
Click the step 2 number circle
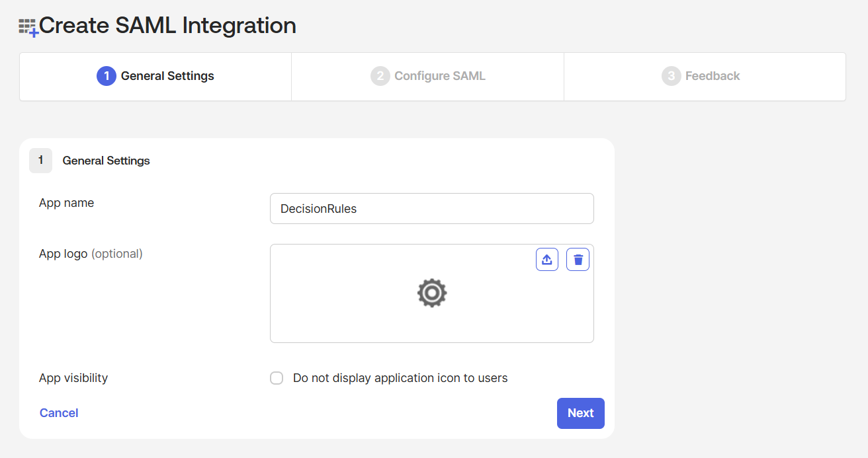pyautogui.click(x=380, y=76)
